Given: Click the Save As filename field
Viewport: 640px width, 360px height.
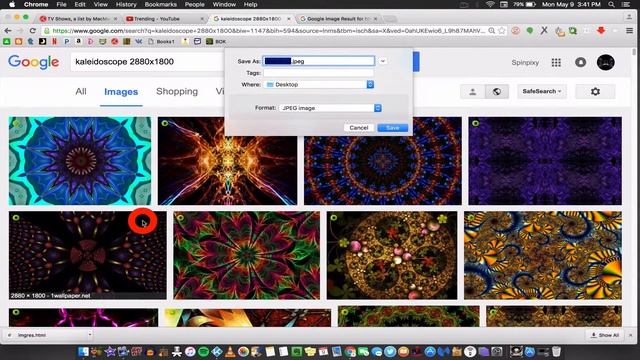Looking at the screenshot, I should coord(319,61).
